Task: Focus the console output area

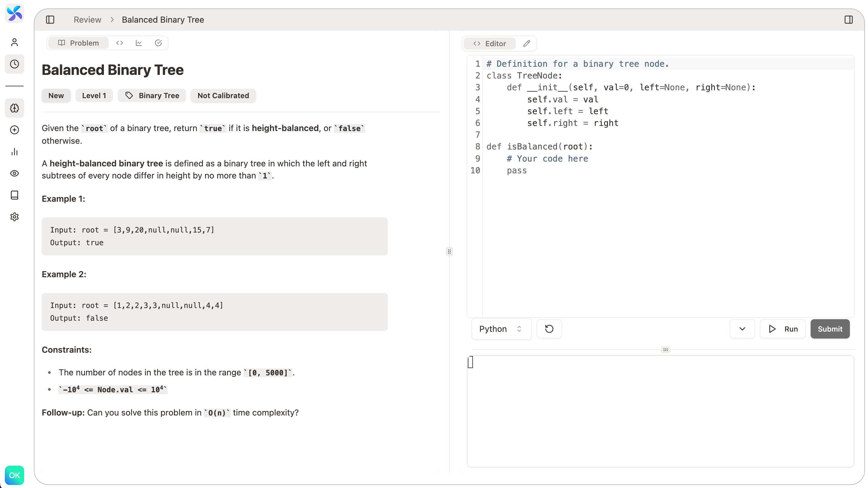Action: 660,411
